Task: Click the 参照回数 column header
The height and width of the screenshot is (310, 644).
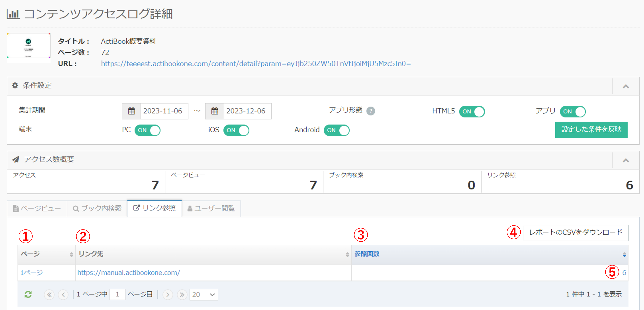Action: point(490,254)
